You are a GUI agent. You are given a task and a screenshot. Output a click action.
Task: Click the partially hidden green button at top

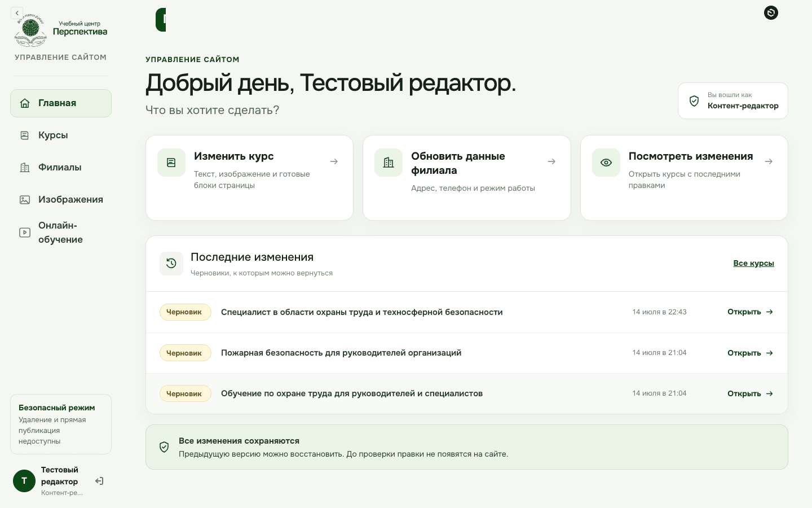click(161, 20)
